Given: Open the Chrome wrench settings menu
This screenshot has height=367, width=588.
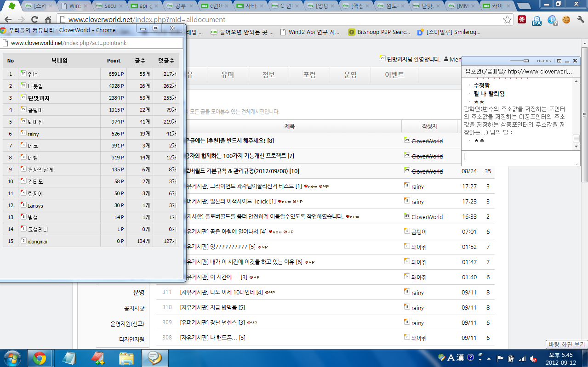Looking at the screenshot, I should coord(580,20).
